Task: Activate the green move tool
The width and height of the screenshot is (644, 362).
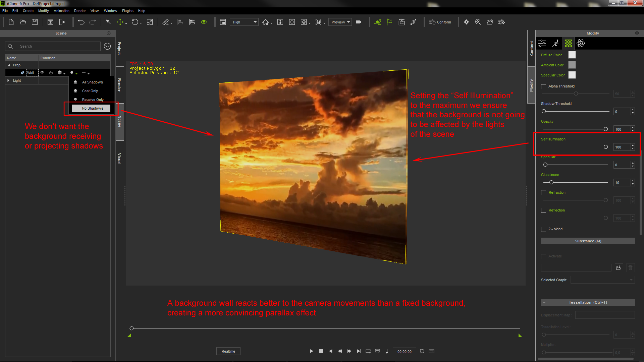Action: (x=120, y=22)
